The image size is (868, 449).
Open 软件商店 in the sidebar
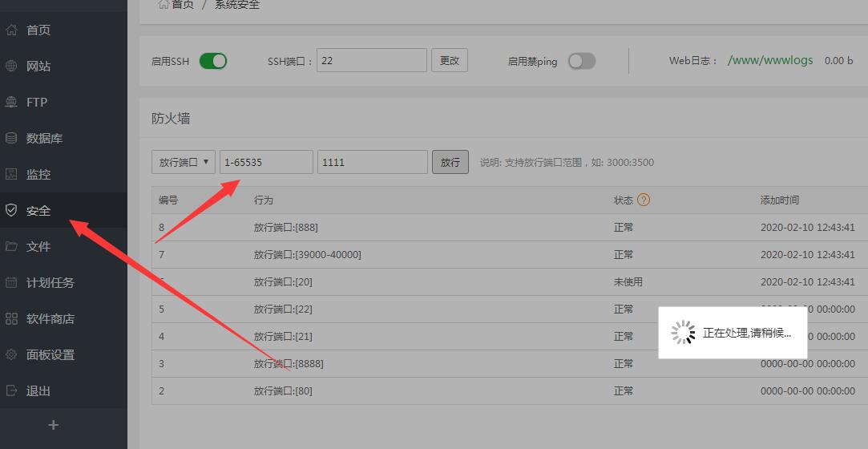coord(50,319)
